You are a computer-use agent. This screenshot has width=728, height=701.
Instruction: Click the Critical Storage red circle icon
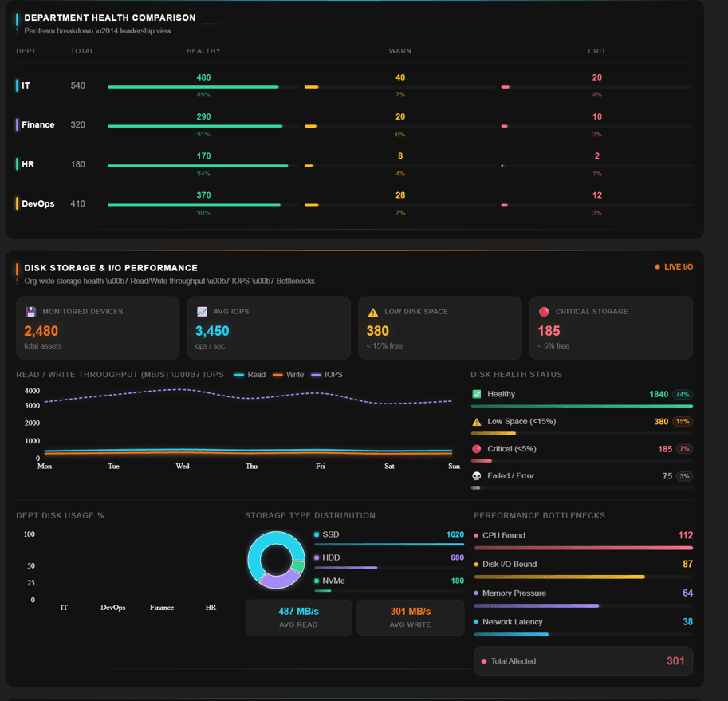pyautogui.click(x=544, y=312)
